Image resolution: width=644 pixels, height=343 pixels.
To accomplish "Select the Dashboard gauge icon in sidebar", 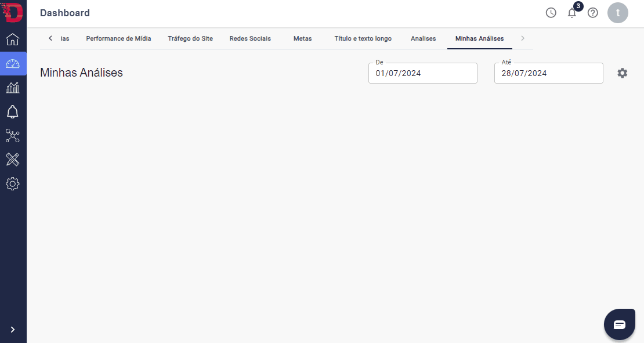I will click(13, 64).
